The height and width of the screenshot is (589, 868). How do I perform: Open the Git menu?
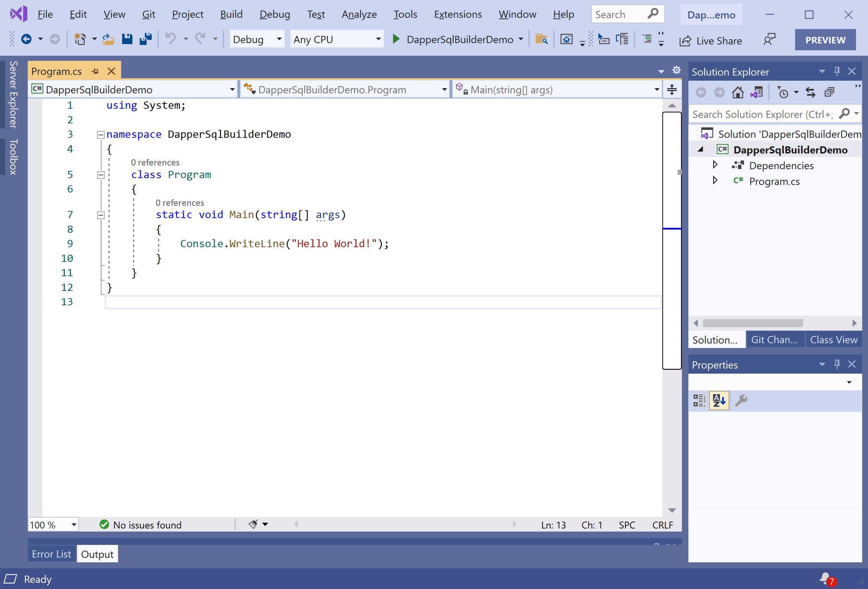pos(148,14)
